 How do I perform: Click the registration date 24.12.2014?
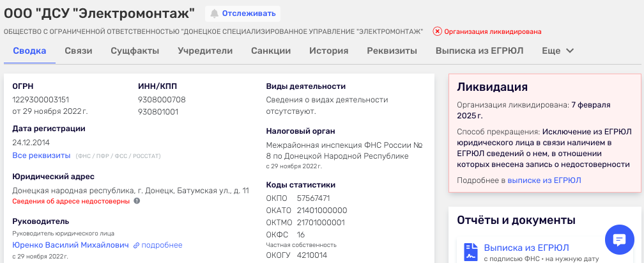pyautogui.click(x=31, y=143)
